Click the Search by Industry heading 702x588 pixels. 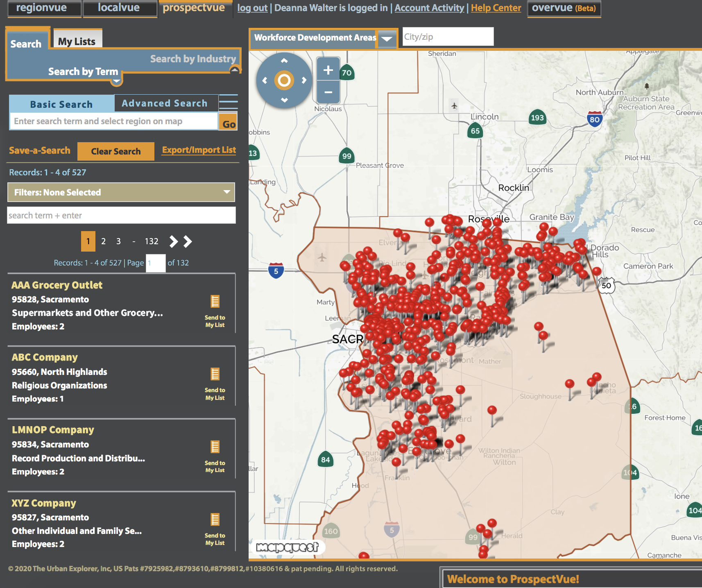(193, 59)
